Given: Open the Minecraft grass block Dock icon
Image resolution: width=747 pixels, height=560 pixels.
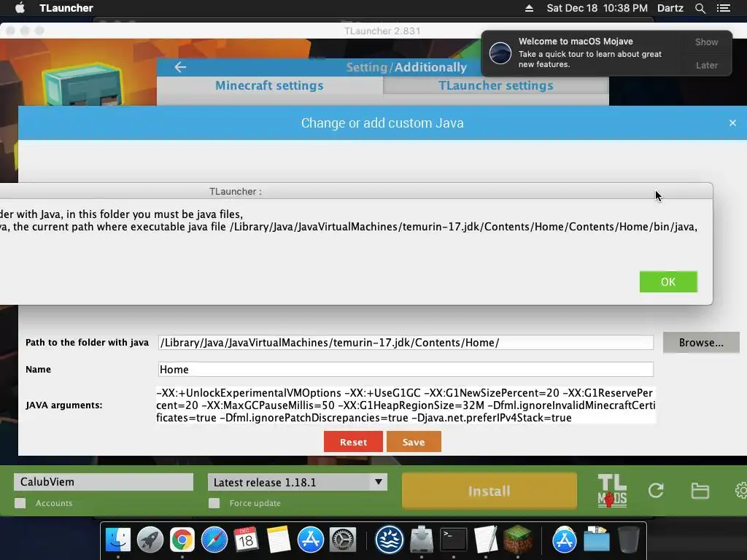Looking at the screenshot, I should coord(518,540).
